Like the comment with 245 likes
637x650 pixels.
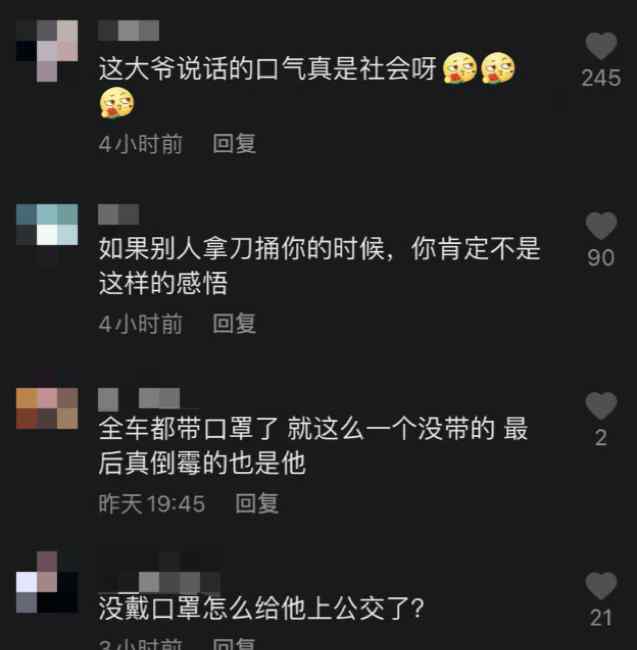point(601,46)
